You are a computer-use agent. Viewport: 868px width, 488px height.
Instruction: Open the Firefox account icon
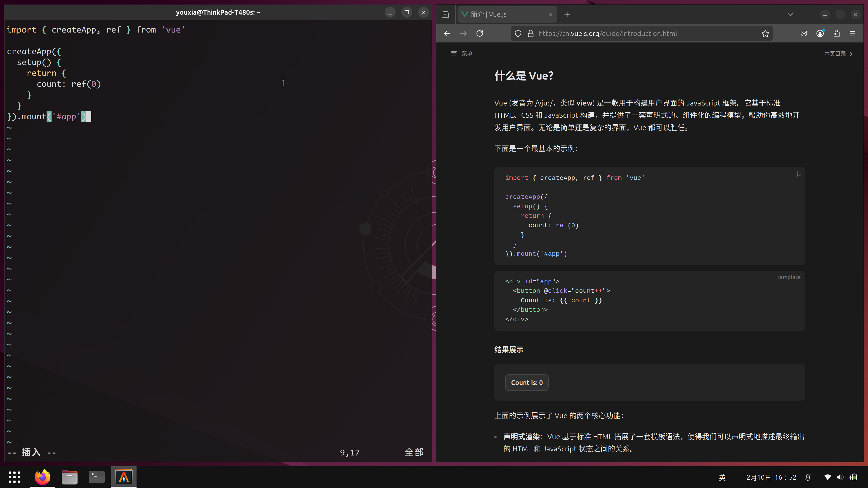(x=820, y=33)
